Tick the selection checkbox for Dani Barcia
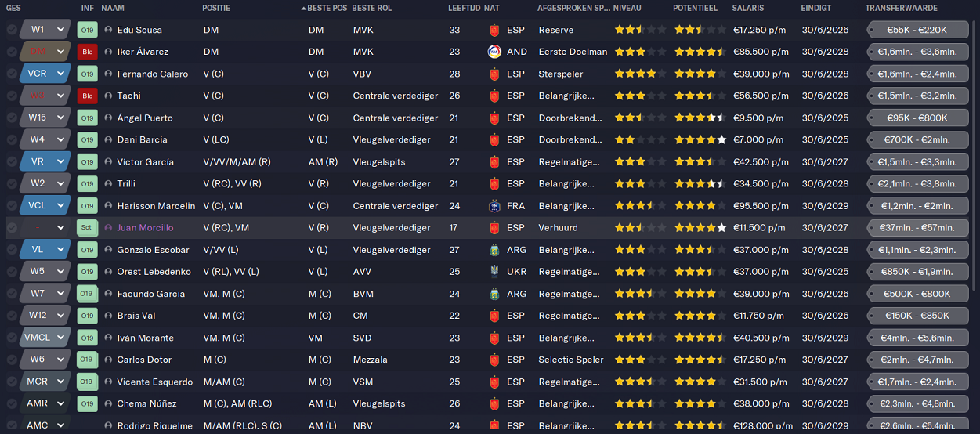 [12, 139]
